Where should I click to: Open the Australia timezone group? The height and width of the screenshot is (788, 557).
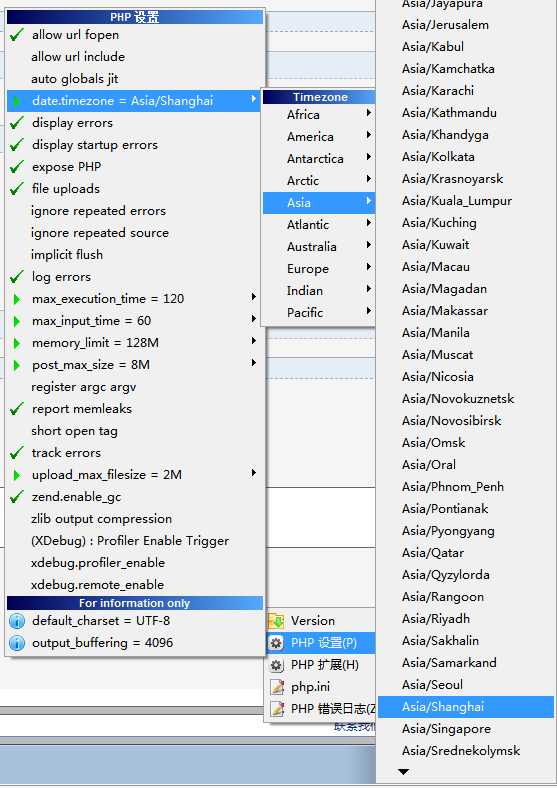(319, 247)
